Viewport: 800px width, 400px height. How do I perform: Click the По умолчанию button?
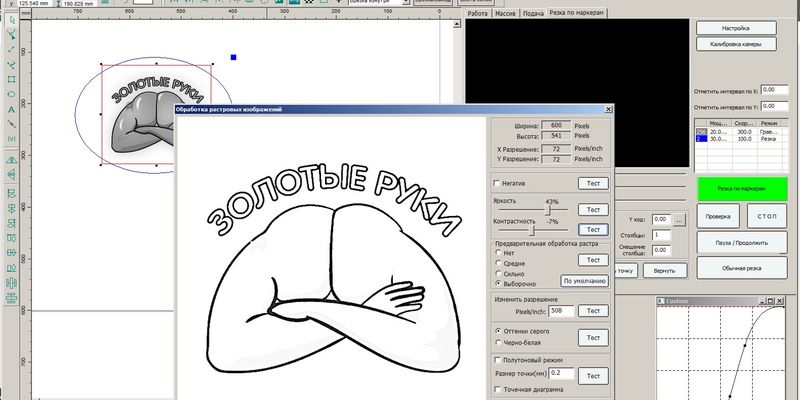click(585, 281)
